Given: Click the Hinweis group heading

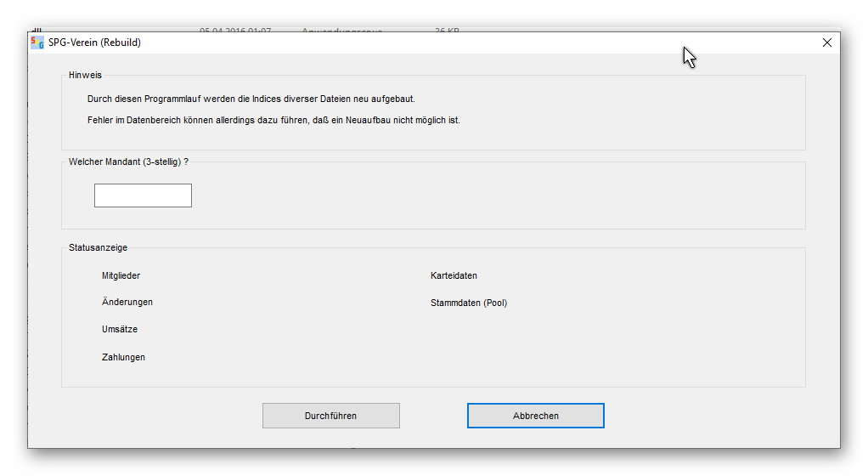Looking at the screenshot, I should coord(85,76).
